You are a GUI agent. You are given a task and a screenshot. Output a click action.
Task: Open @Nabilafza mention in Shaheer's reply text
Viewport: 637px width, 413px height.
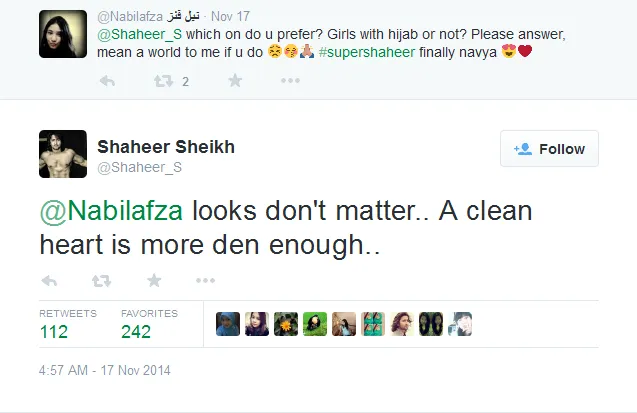pyautogui.click(x=112, y=212)
